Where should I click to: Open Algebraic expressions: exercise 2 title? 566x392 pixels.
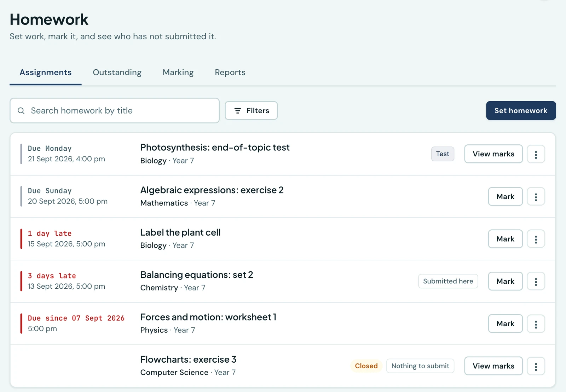pos(212,190)
